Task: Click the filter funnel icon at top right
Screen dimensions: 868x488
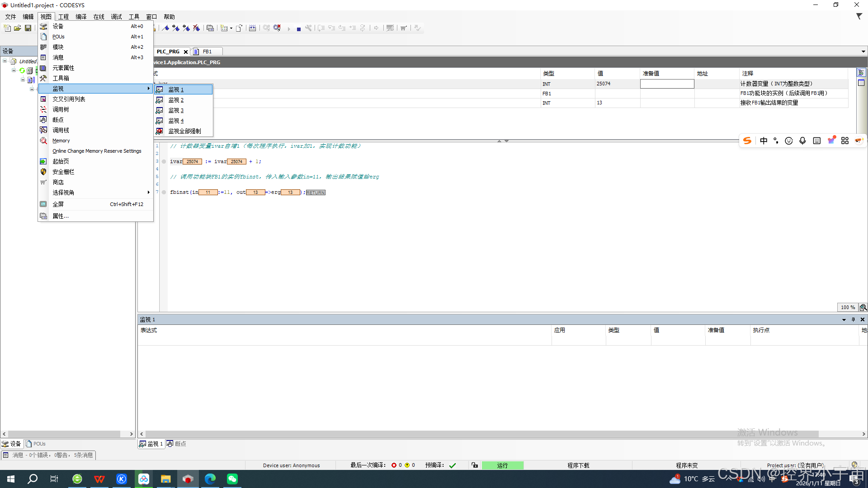Action: (x=859, y=16)
